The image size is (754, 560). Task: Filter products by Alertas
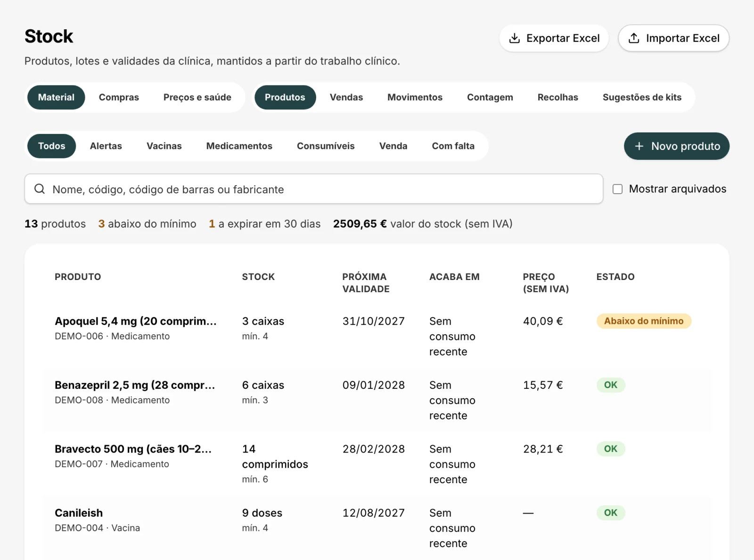click(106, 146)
